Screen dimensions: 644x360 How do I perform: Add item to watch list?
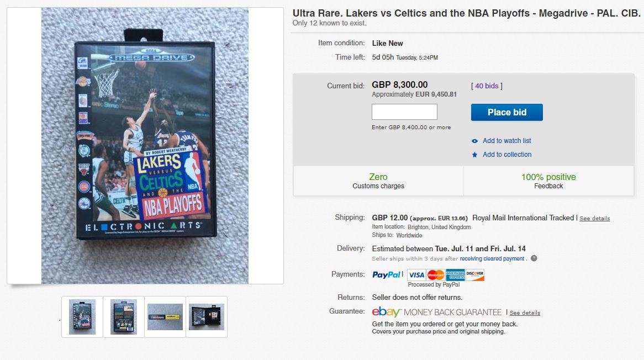coord(507,141)
